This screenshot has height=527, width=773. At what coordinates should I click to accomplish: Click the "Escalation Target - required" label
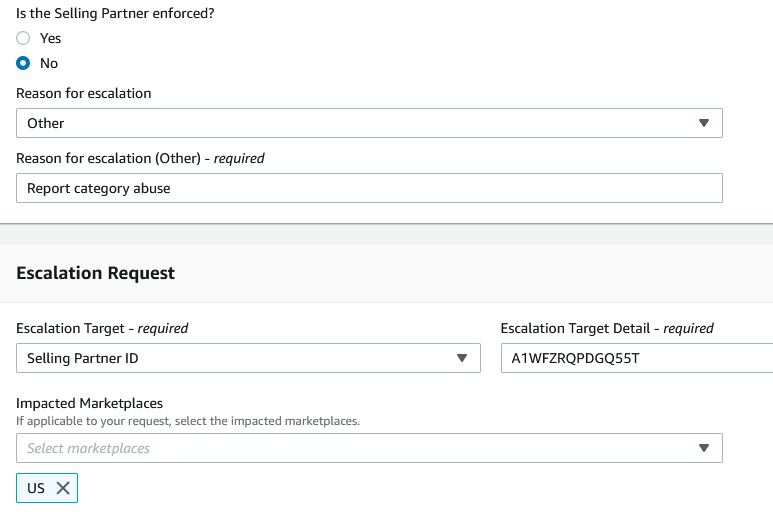(x=102, y=328)
